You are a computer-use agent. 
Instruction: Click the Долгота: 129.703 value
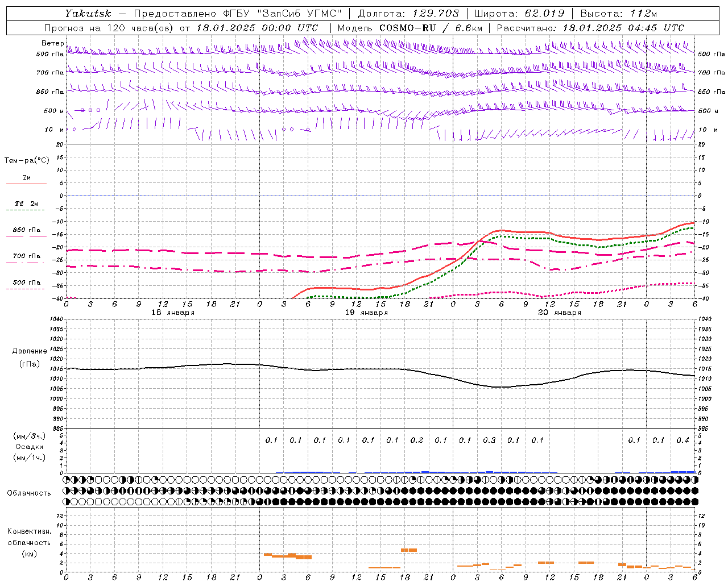[408, 14]
